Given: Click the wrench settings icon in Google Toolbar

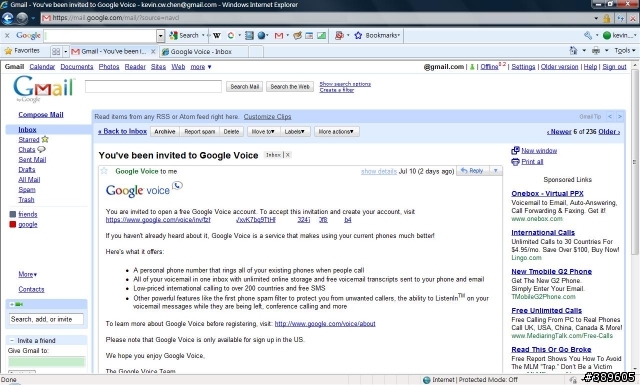Looking at the screenshot, I should click(x=588, y=36).
